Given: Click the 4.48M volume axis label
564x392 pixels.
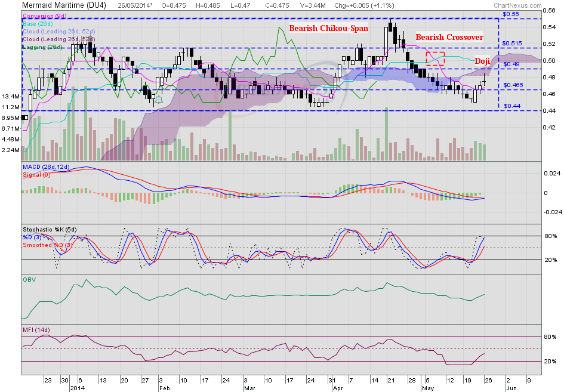Looking at the screenshot, I should (x=10, y=139).
